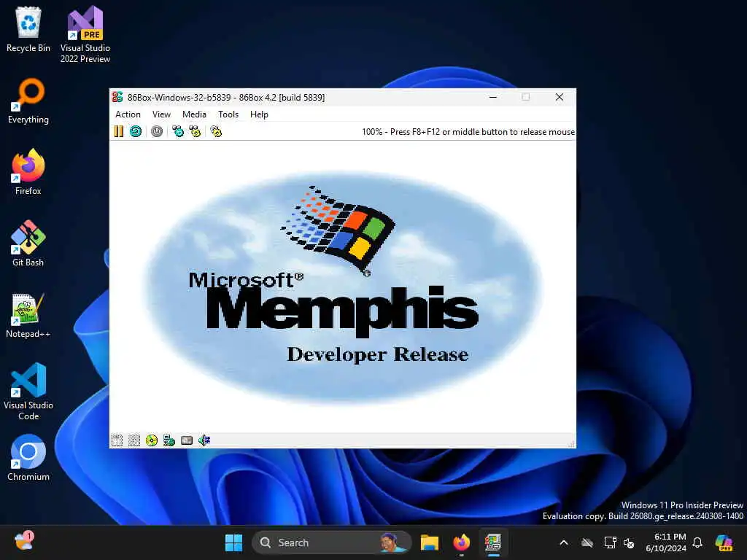Open the View menu
The image size is (747, 560).
161,114
